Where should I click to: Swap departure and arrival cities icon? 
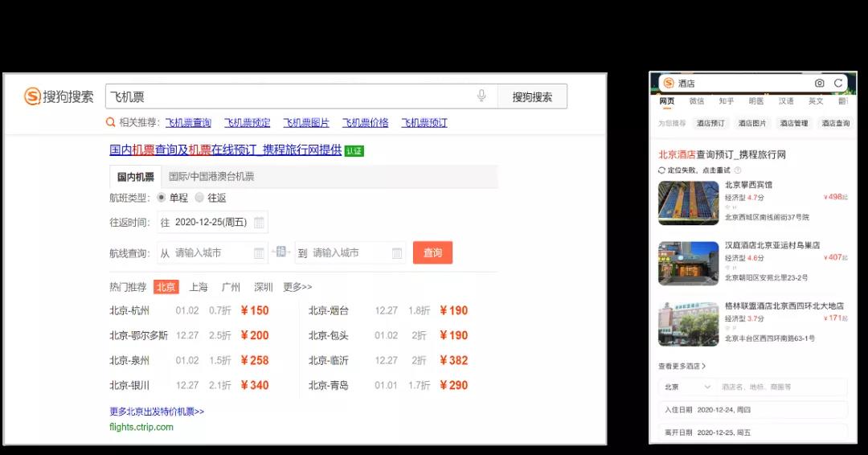[281, 252]
